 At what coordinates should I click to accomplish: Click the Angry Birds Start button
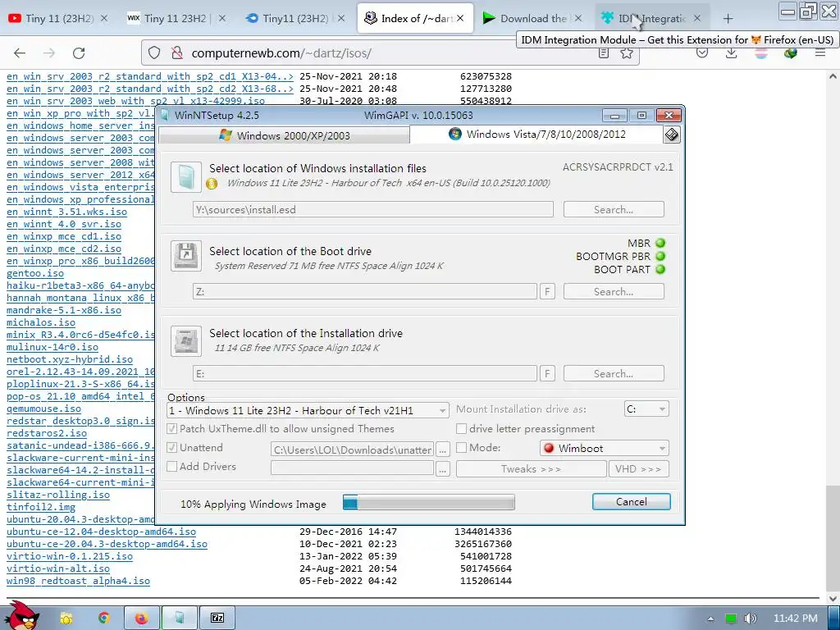21,616
